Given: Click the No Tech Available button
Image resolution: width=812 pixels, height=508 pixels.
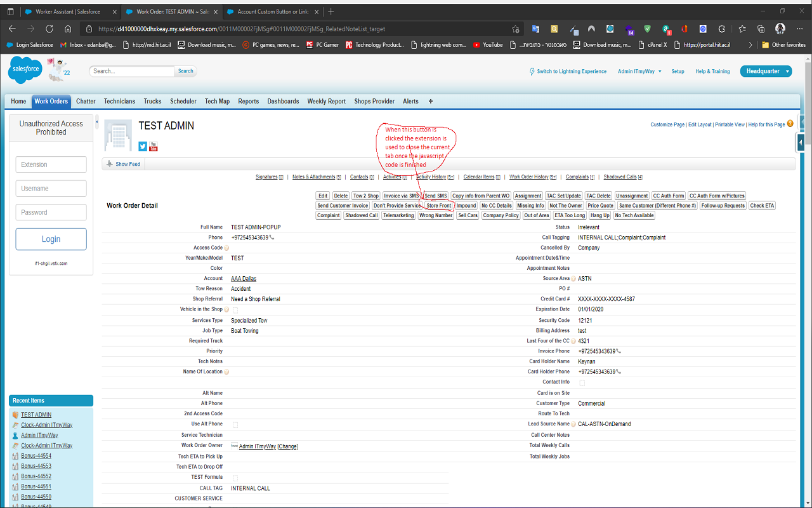Looking at the screenshot, I should (635, 216).
